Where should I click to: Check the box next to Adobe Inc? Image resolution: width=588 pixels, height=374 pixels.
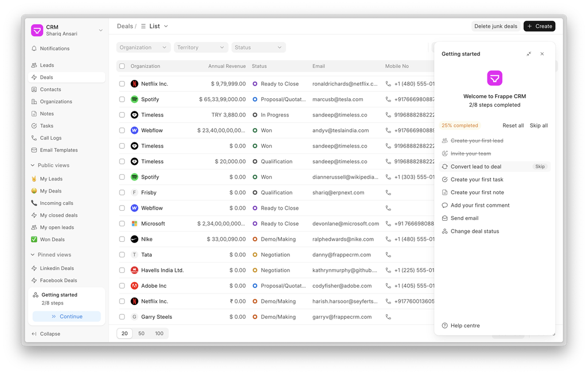pos(122,286)
